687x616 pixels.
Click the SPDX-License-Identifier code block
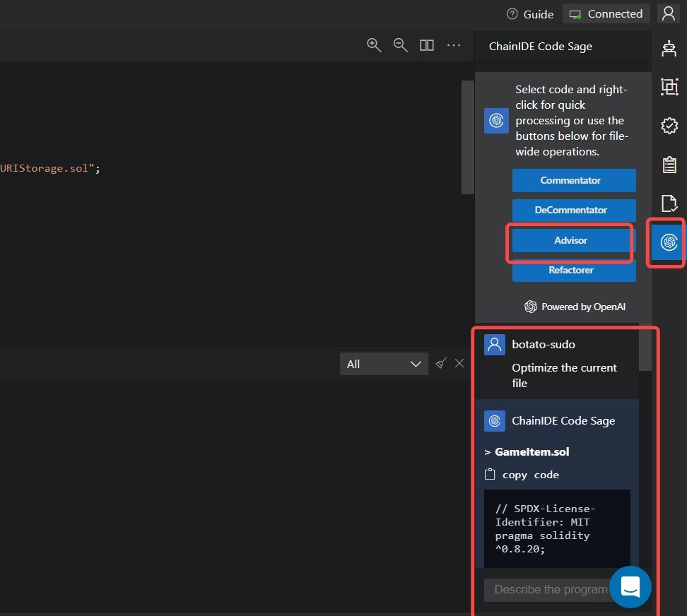click(558, 529)
